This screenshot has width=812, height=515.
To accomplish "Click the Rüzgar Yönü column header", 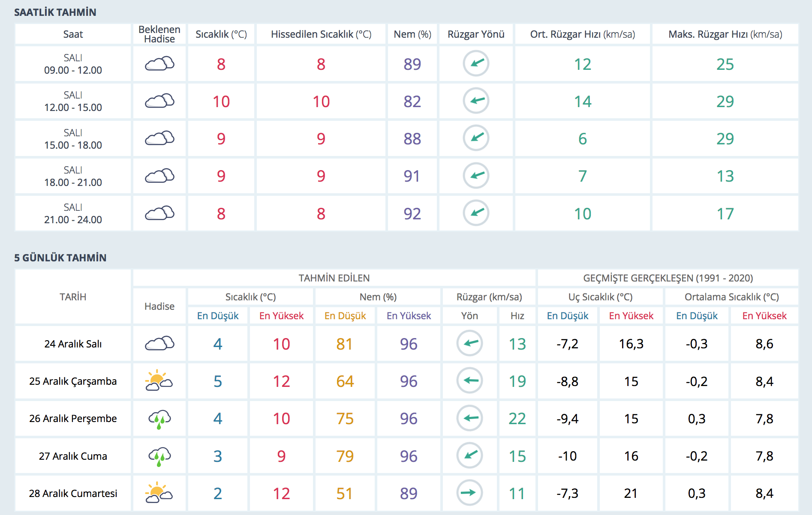I will click(476, 34).
